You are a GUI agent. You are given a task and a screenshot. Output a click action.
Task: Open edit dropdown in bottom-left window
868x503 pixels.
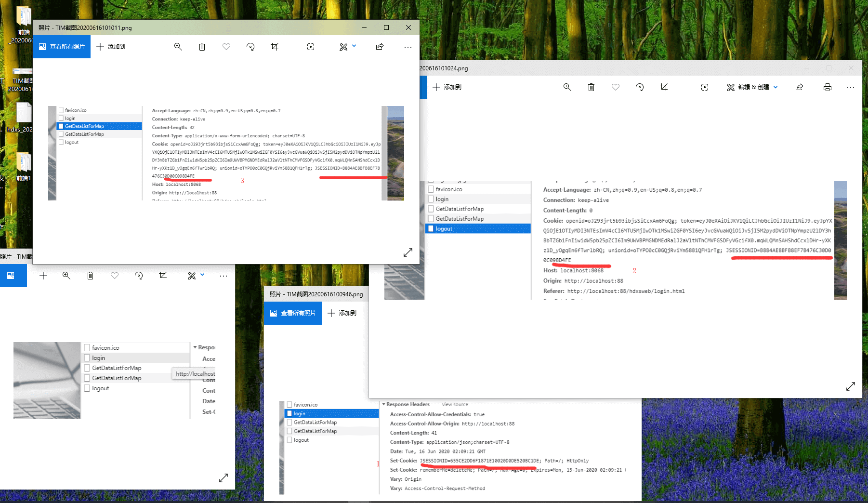click(x=202, y=275)
